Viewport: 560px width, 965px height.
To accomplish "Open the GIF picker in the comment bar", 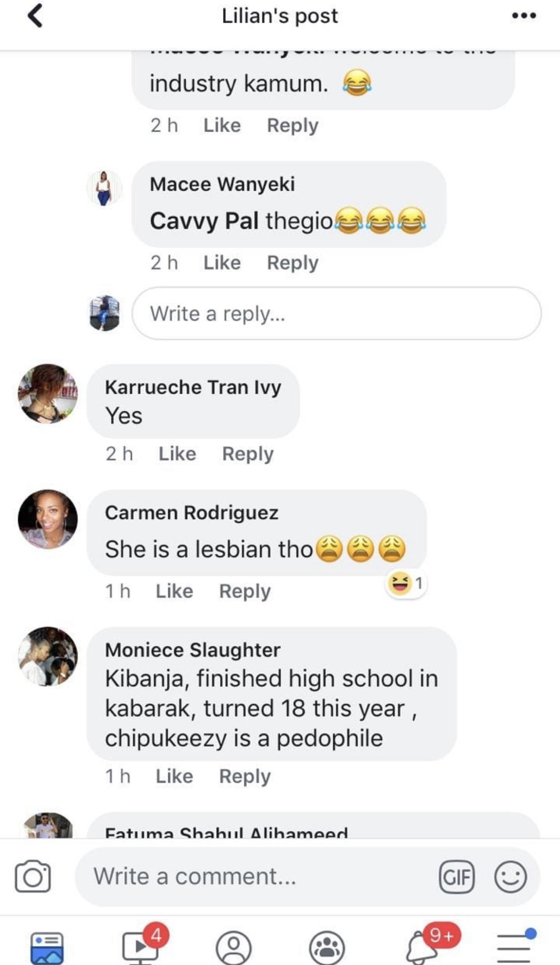I will tap(456, 877).
